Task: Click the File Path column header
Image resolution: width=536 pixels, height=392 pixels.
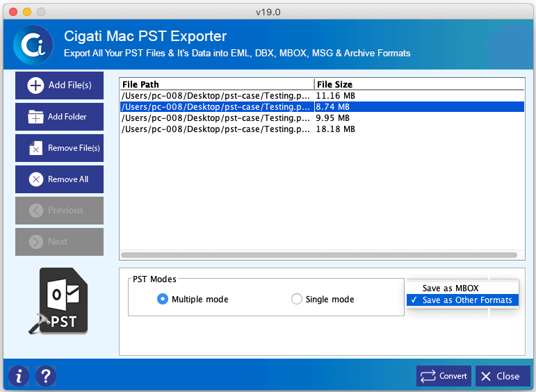Action: click(x=217, y=84)
